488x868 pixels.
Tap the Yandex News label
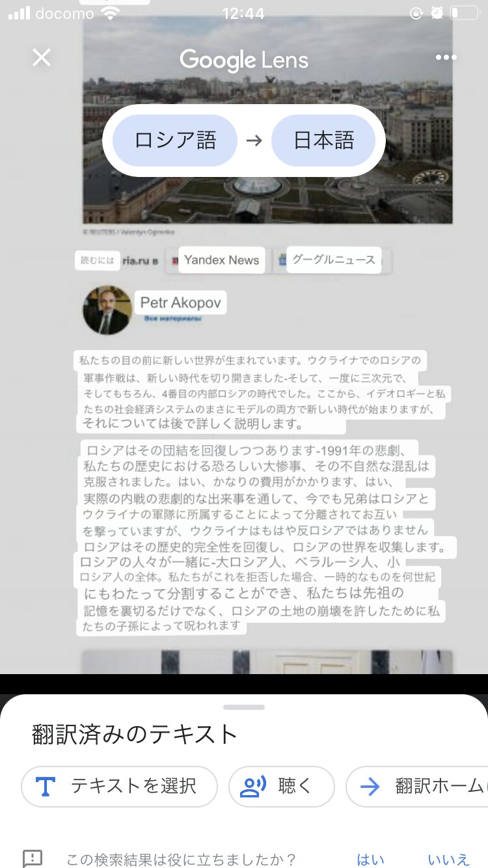click(x=222, y=260)
